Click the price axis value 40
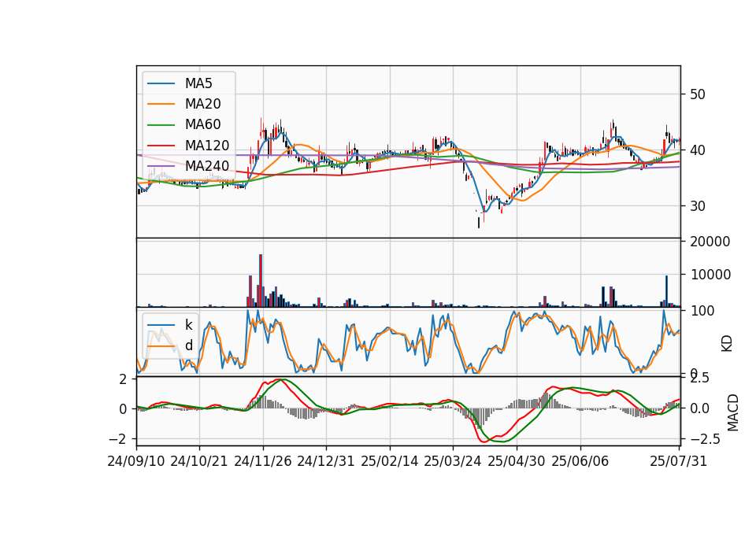 pos(698,150)
